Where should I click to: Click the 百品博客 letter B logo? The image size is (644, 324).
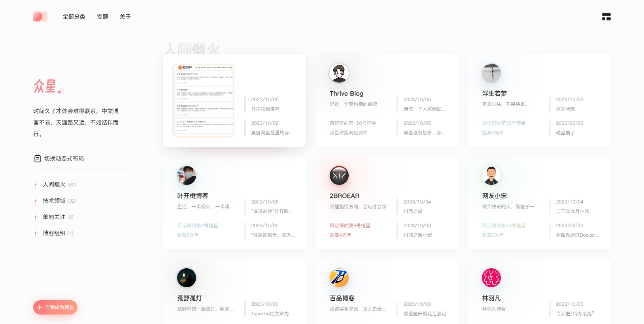tap(339, 278)
